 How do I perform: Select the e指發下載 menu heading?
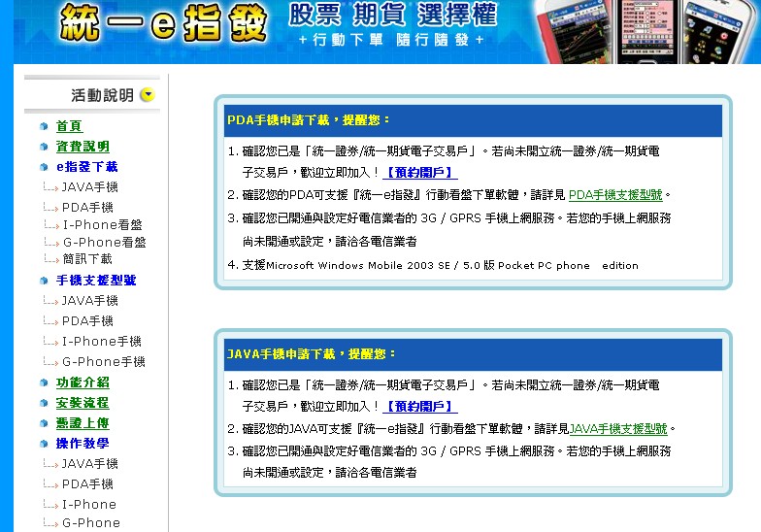pos(87,167)
